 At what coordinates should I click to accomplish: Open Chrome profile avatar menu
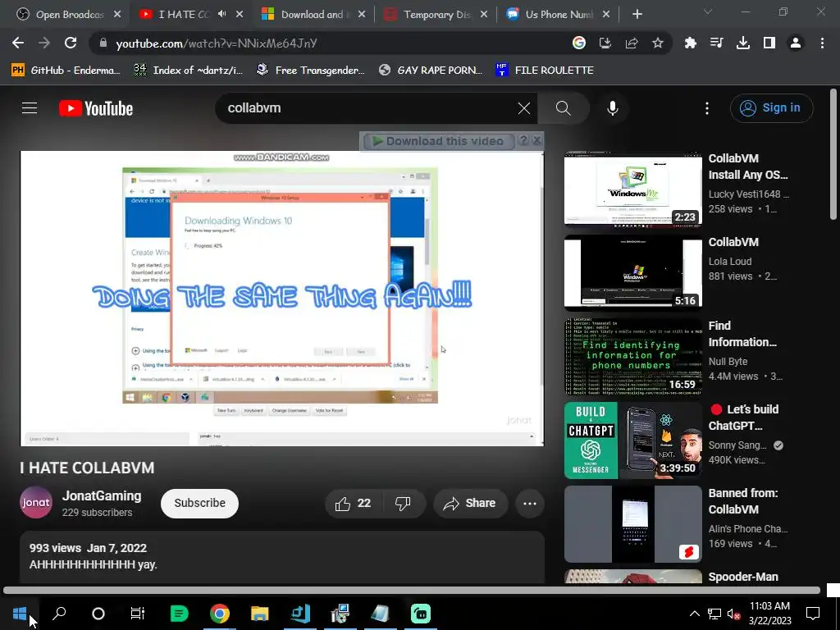point(796,43)
